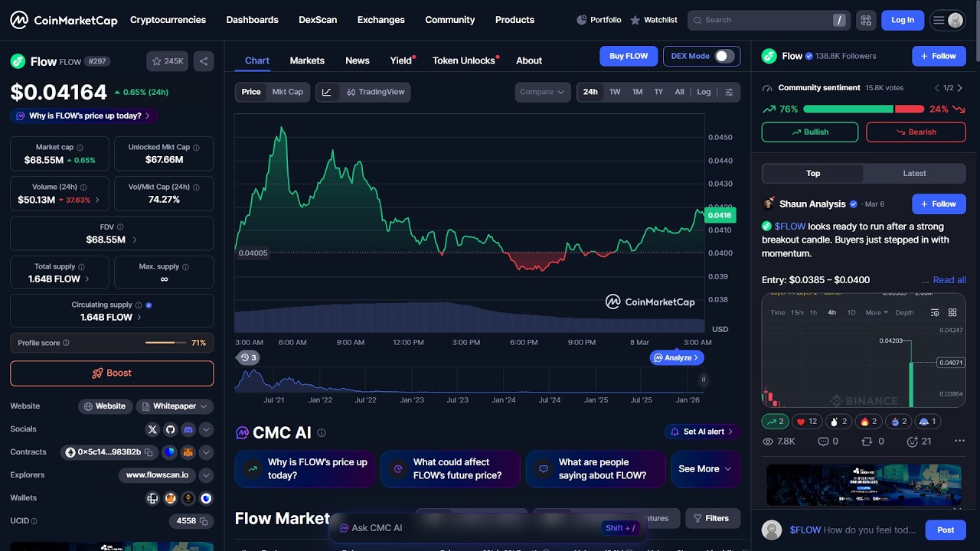Copy the UCID 4558 value
Viewport: 980px width, 551px height.
pyautogui.click(x=204, y=521)
